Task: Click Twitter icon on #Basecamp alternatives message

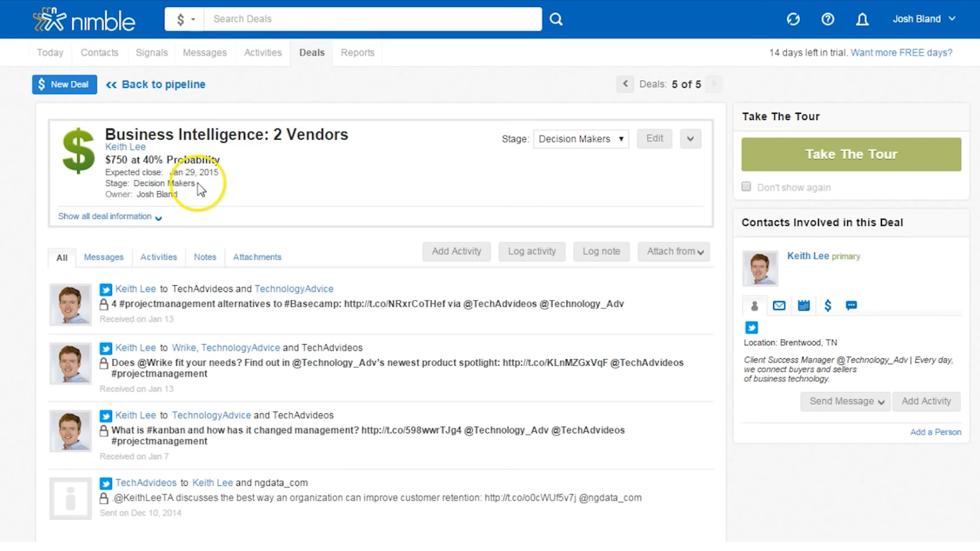Action: [106, 290]
